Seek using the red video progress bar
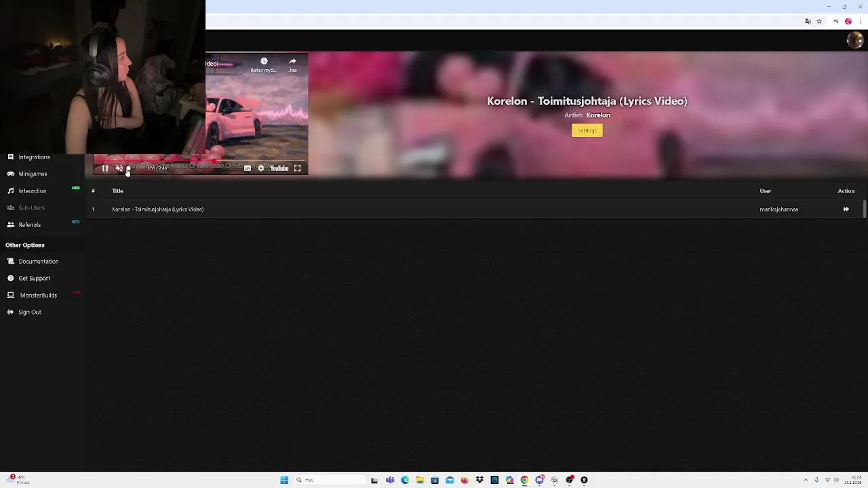868x488 pixels. 199,161
